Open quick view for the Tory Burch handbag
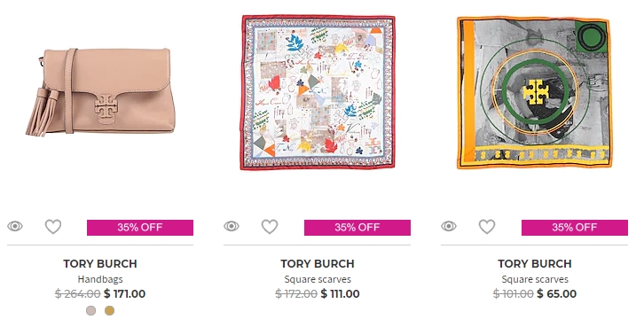644x327 pixels. [x=15, y=226]
